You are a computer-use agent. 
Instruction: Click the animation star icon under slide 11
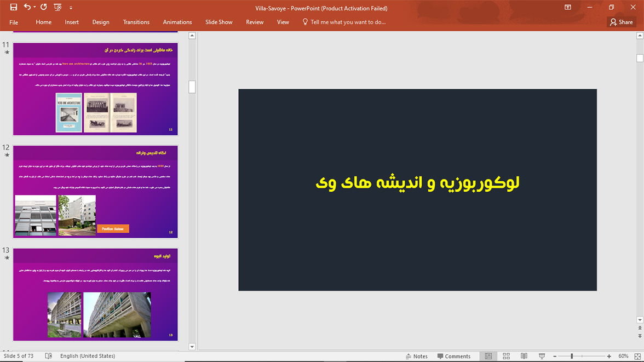pyautogui.click(x=7, y=52)
